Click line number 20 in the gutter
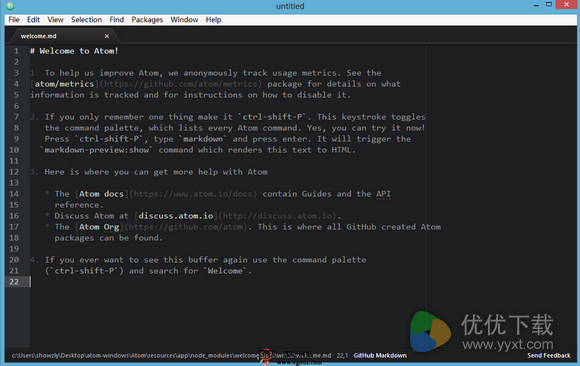Image resolution: width=580 pixels, height=366 pixels. (14, 260)
